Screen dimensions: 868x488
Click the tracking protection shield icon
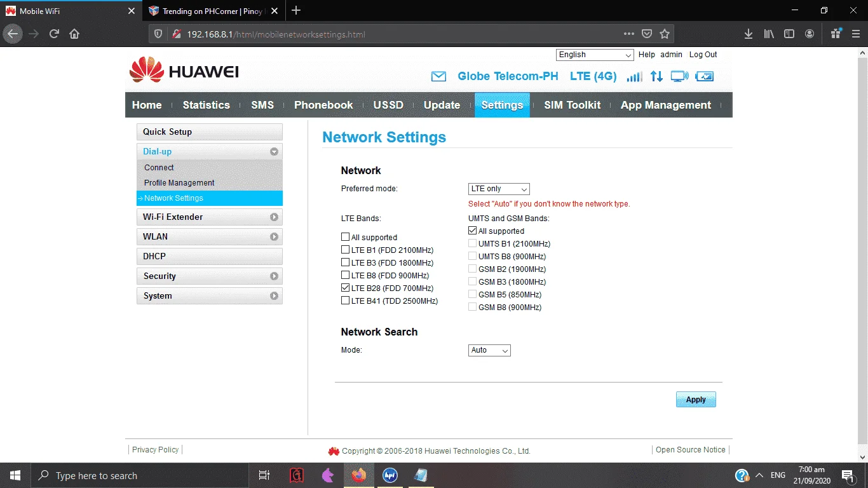coord(159,34)
